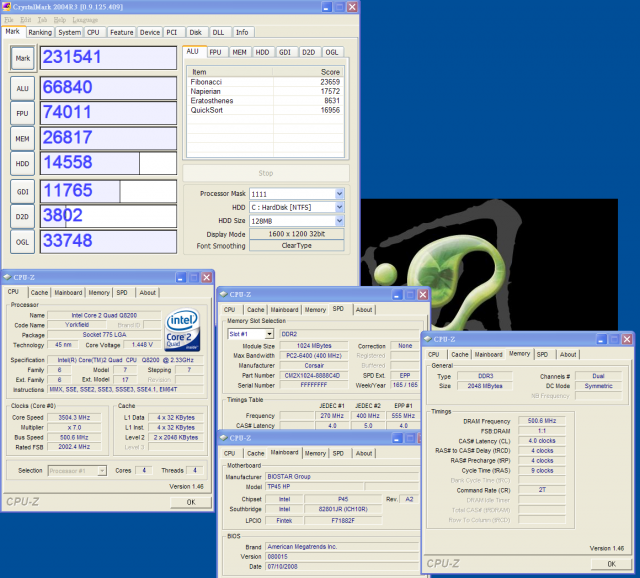Open the Disk tab in CrystalMark

[196, 32]
